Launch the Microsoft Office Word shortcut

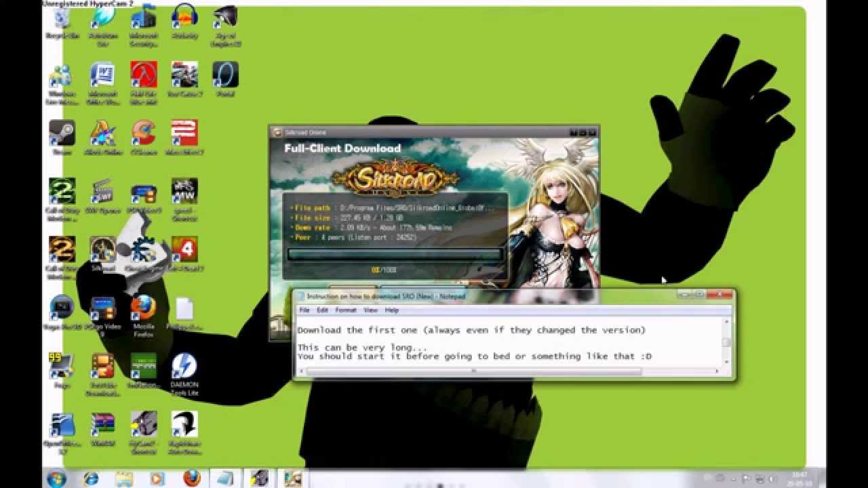[102, 81]
